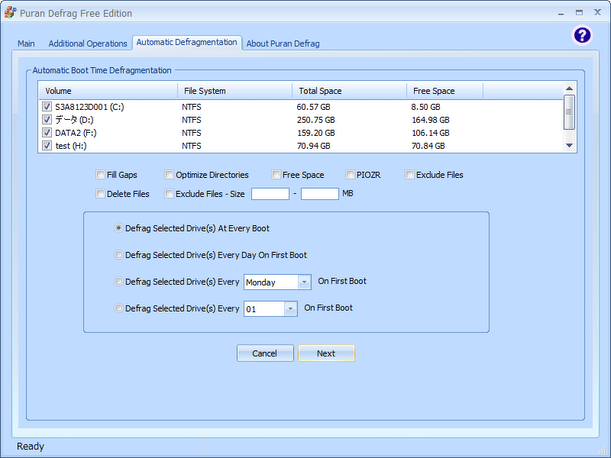Sort by the Volume column header

coord(108,91)
